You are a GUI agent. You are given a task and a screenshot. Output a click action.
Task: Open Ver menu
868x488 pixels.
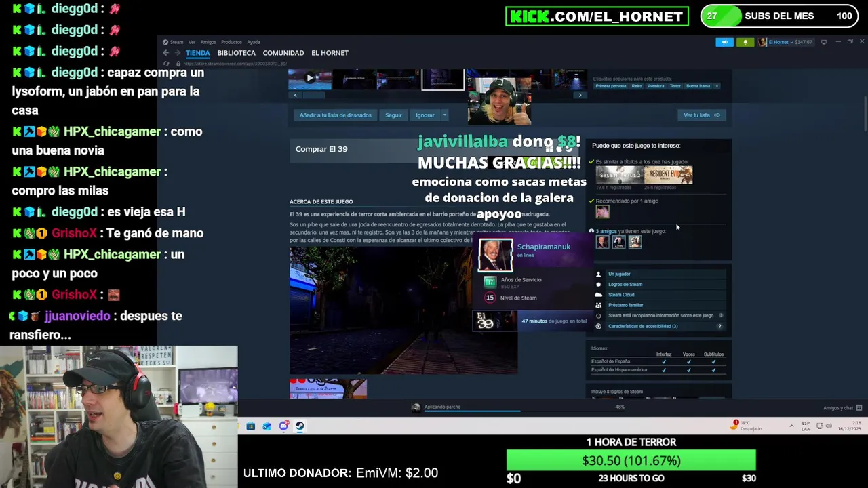pyautogui.click(x=192, y=42)
